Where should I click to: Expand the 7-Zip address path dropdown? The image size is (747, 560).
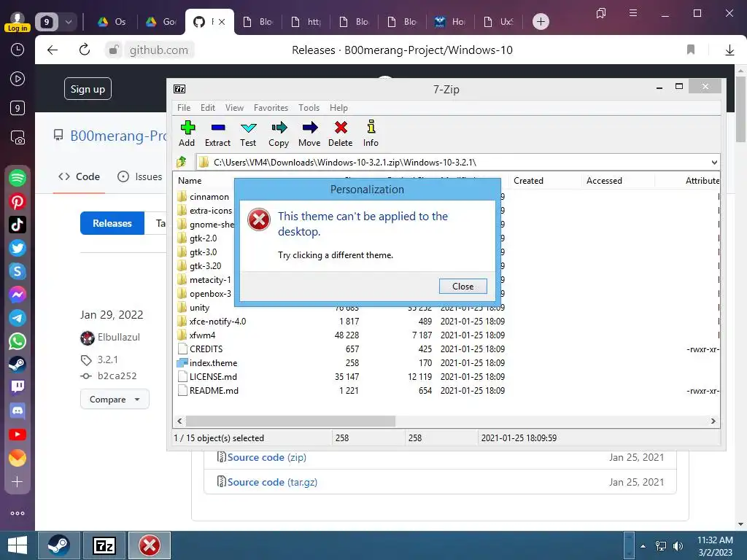714,163
